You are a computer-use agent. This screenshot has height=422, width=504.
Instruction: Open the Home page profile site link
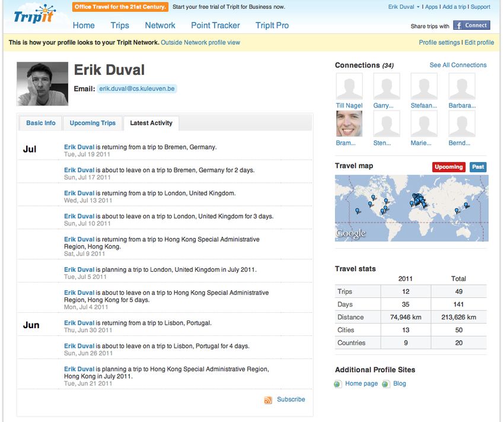(361, 384)
